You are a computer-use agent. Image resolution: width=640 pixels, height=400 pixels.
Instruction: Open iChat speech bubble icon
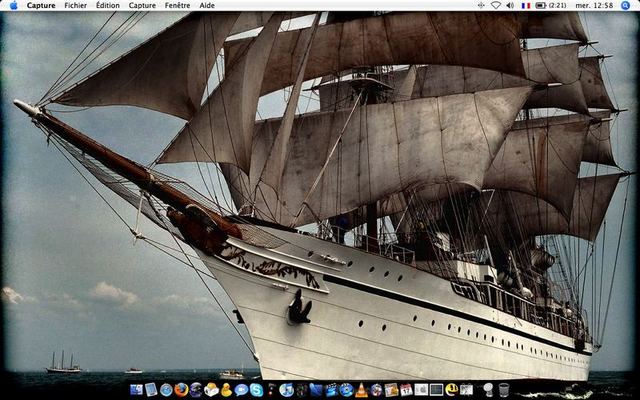tap(241, 390)
